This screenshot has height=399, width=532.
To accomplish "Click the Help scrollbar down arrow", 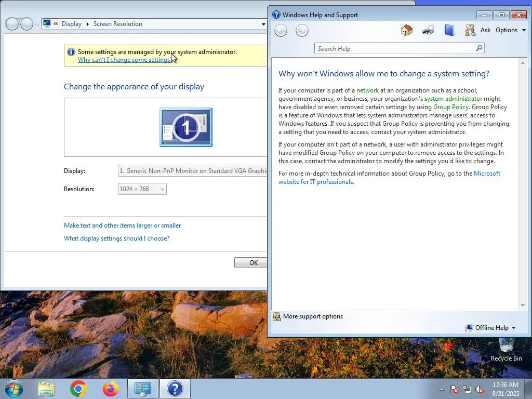I will [523, 305].
